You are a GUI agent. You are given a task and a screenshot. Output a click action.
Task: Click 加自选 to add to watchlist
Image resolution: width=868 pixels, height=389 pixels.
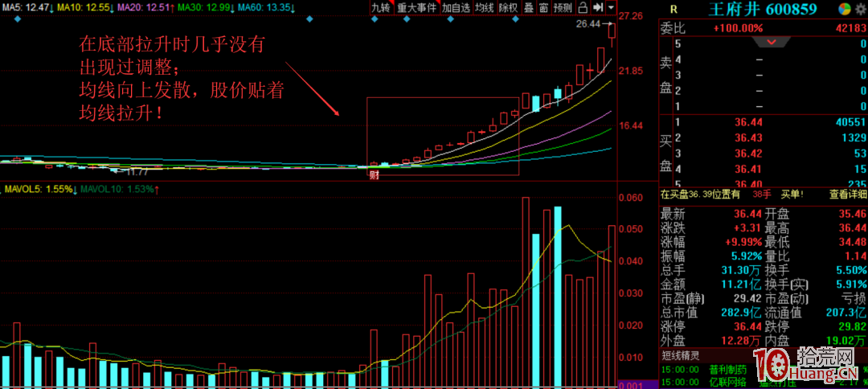457,7
